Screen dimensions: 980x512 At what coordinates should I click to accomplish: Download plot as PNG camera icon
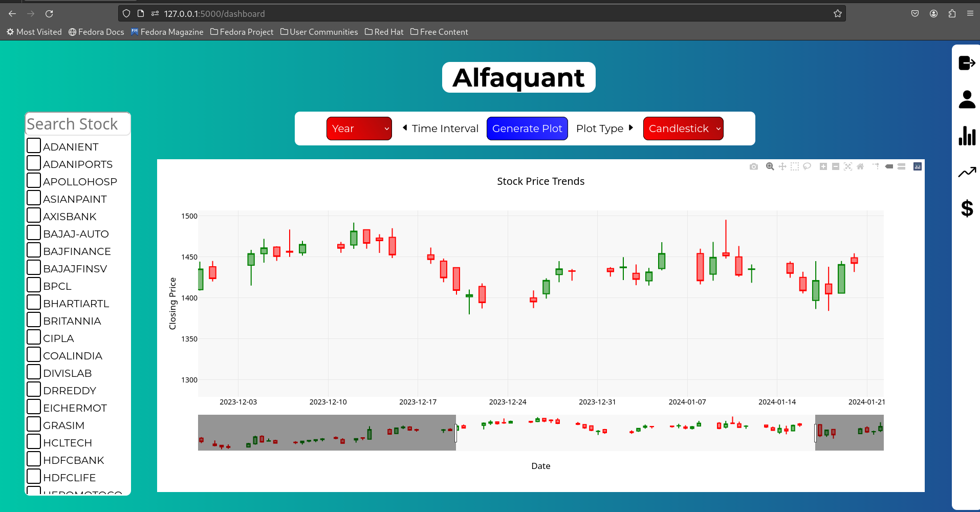coord(754,166)
